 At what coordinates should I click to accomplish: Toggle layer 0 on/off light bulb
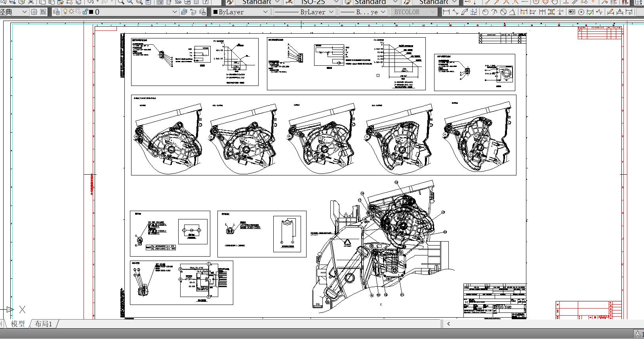coord(65,11)
